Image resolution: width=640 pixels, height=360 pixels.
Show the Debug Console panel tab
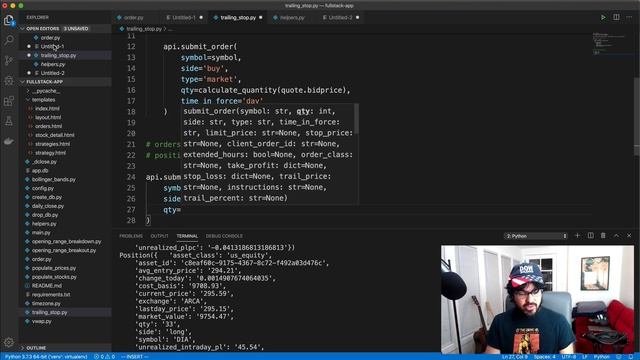coord(224,236)
